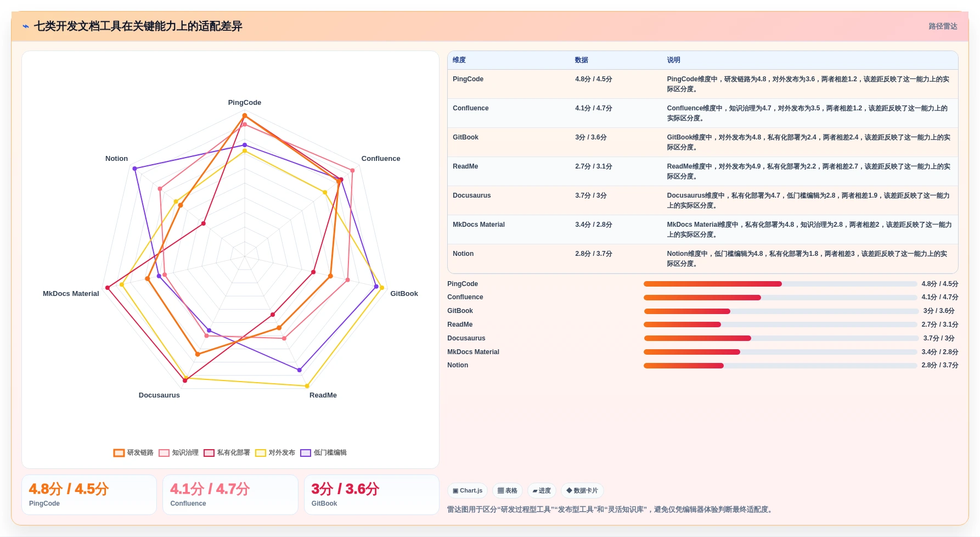Screen dimensions: 980x537
Task: Click the 数据卡片 tag
Action: (582, 491)
